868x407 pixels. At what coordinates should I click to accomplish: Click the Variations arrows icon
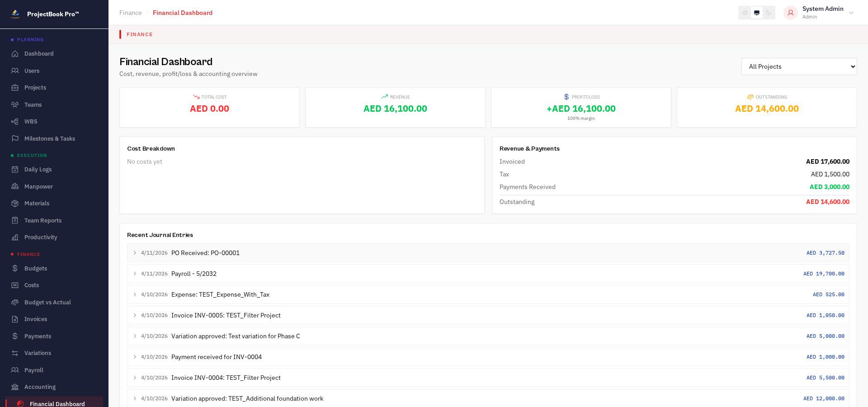tap(15, 353)
